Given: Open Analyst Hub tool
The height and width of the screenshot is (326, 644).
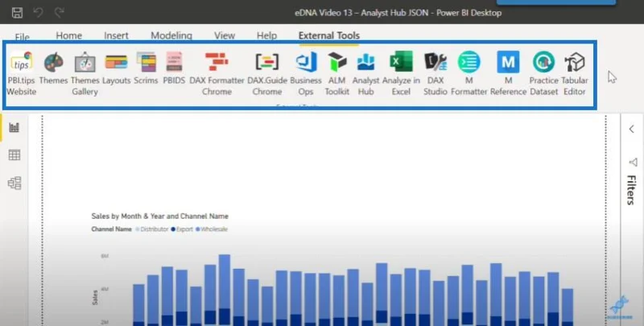Looking at the screenshot, I should tap(365, 74).
